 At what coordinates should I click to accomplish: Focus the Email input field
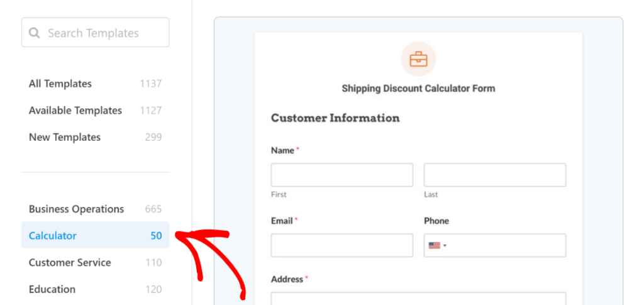(341, 245)
